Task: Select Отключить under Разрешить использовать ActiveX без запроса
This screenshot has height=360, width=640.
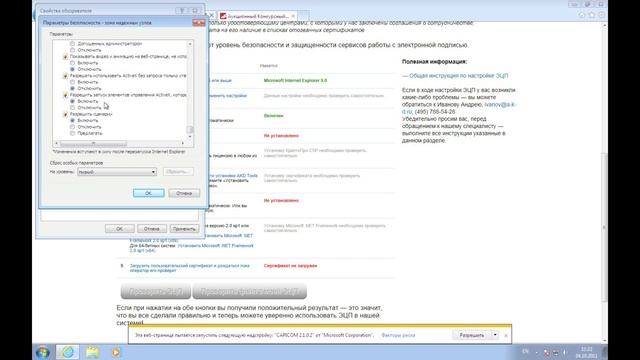Action: (x=72, y=88)
